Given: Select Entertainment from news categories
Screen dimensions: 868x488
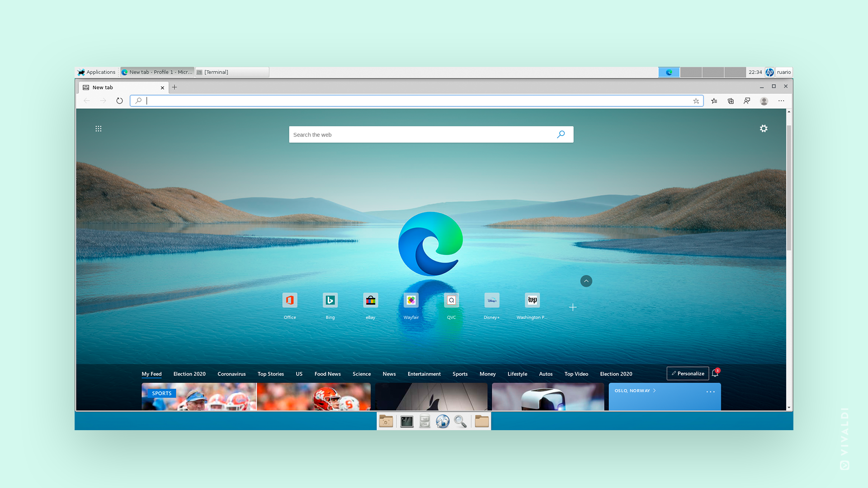Looking at the screenshot, I should [424, 374].
